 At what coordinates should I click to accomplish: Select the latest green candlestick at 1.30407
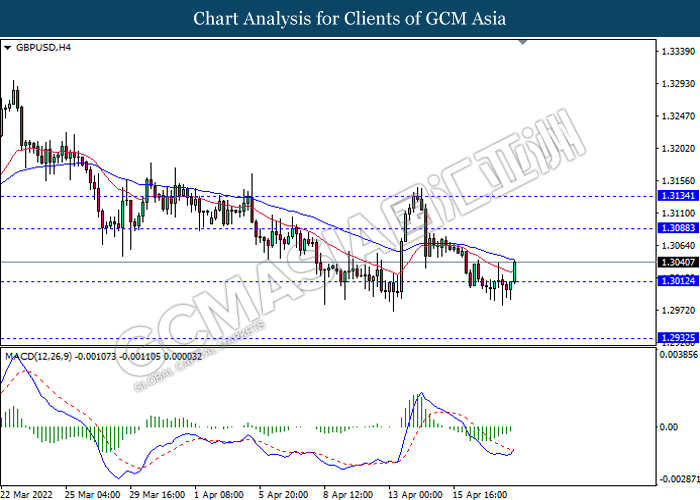point(515,271)
